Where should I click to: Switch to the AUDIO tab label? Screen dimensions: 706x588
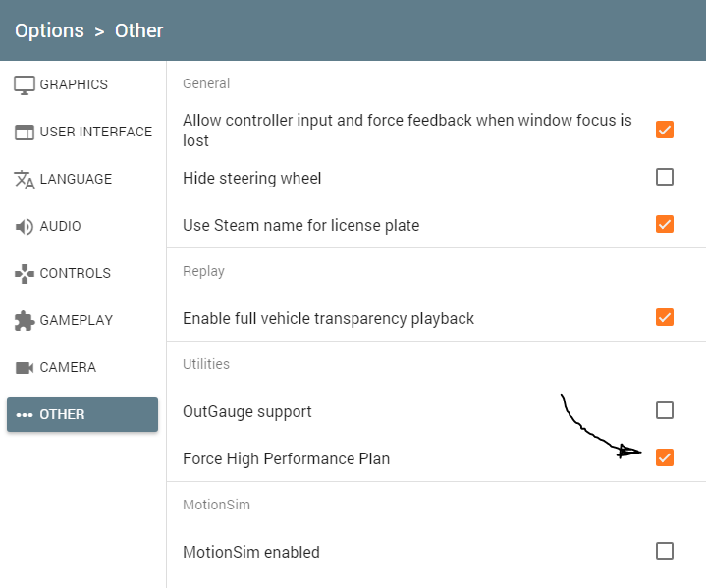[60, 226]
